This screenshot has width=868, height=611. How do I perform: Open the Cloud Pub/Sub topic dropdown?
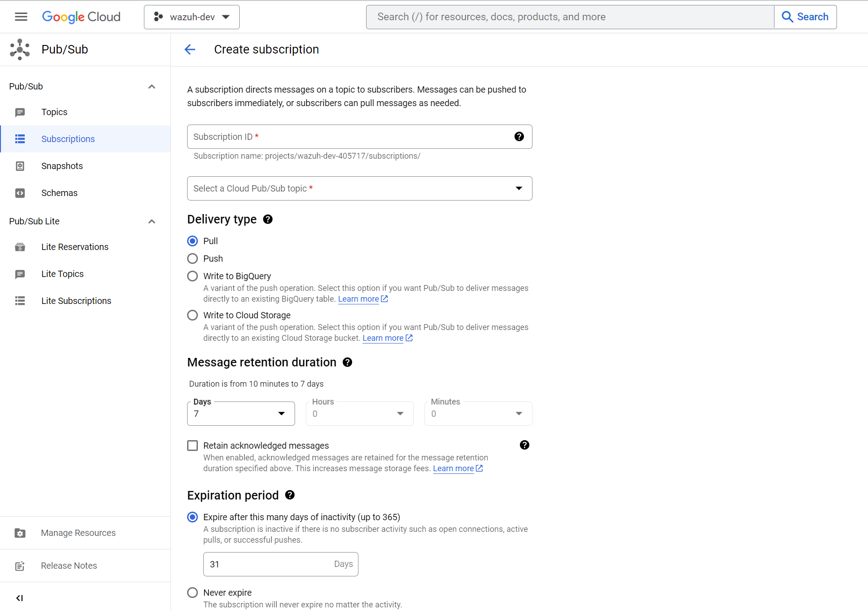(x=519, y=188)
